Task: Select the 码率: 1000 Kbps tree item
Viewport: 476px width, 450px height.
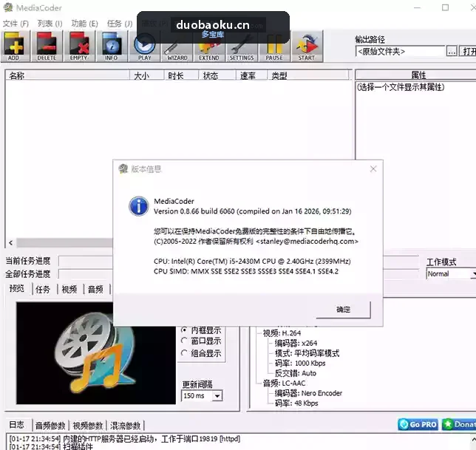Action: 300,364
